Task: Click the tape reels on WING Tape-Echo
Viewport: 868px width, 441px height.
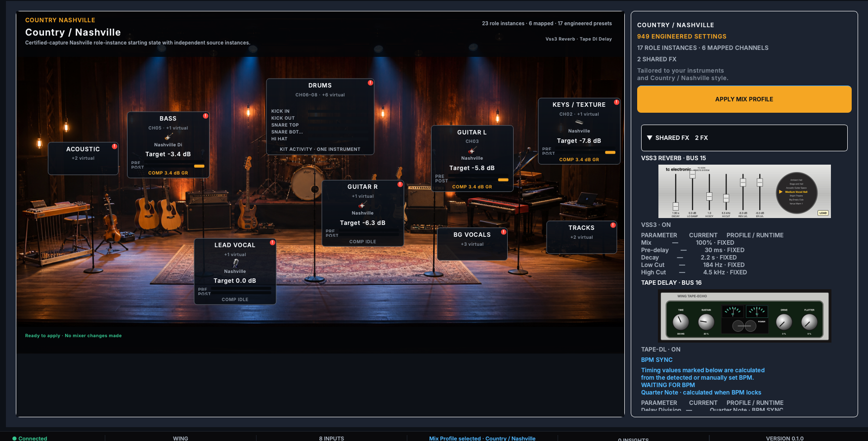Action: click(x=744, y=326)
